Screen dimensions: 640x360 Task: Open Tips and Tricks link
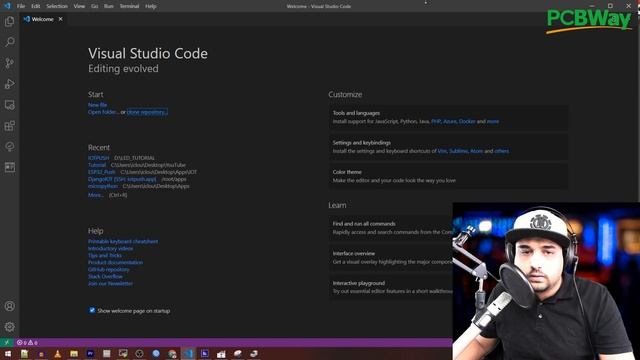[x=105, y=255]
